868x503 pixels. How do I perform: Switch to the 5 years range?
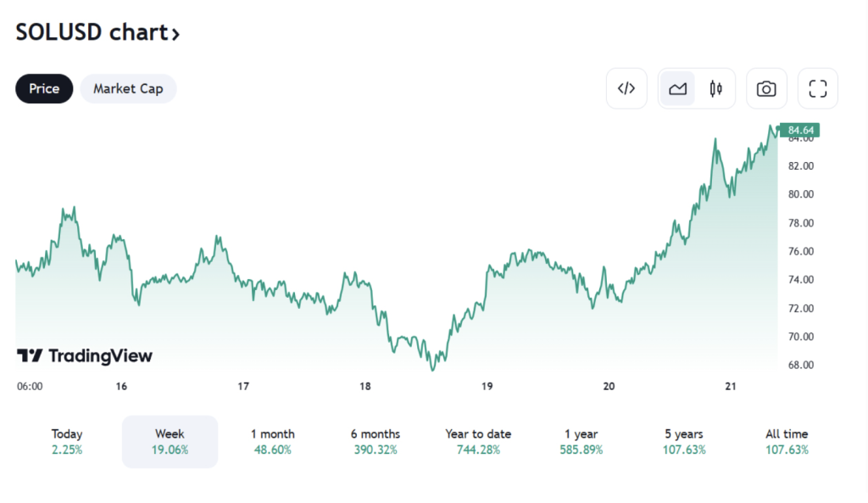point(683,441)
